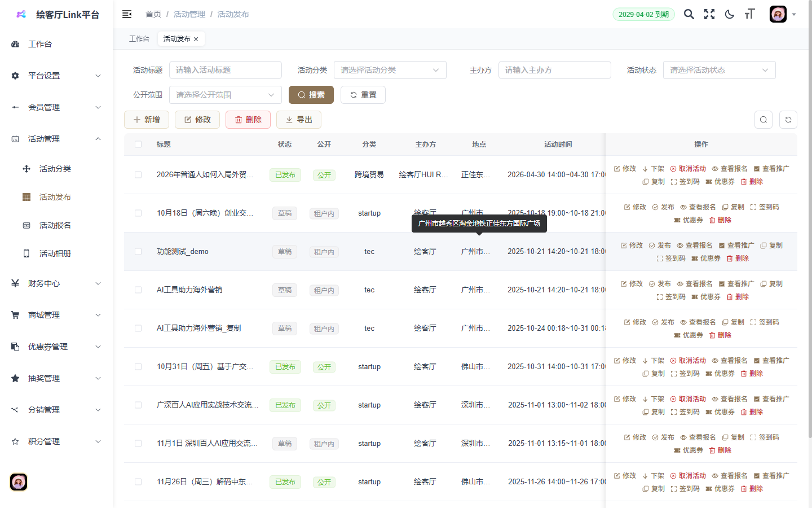The width and height of the screenshot is (812, 508).
Task: Open the font size setting icon
Action: point(749,14)
